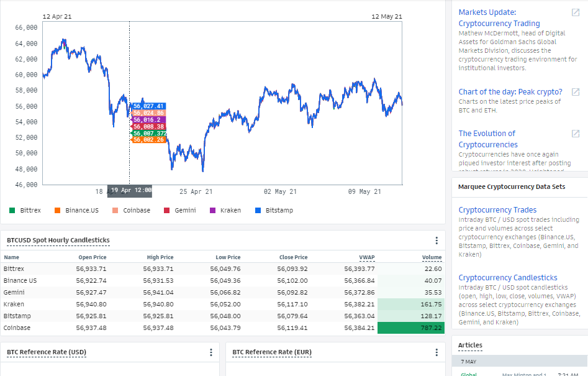Sort table by the VWAP column header
This screenshot has width=588, height=376.
(367, 257)
